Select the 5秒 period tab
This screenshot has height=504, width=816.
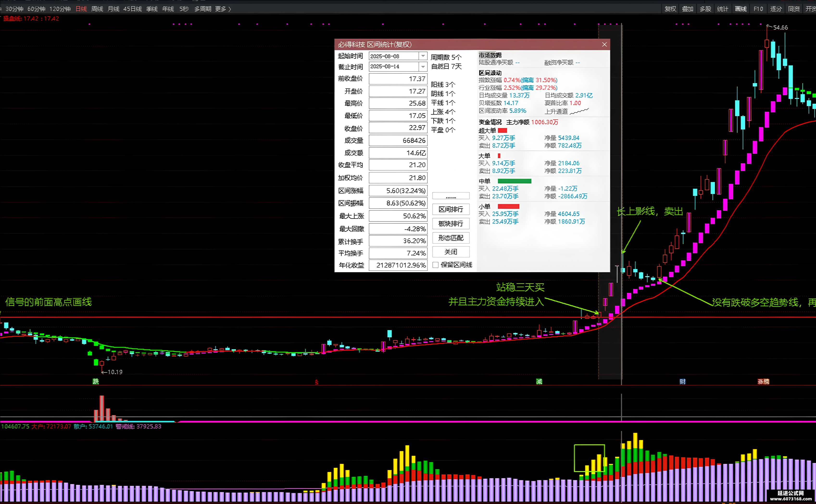(x=184, y=9)
